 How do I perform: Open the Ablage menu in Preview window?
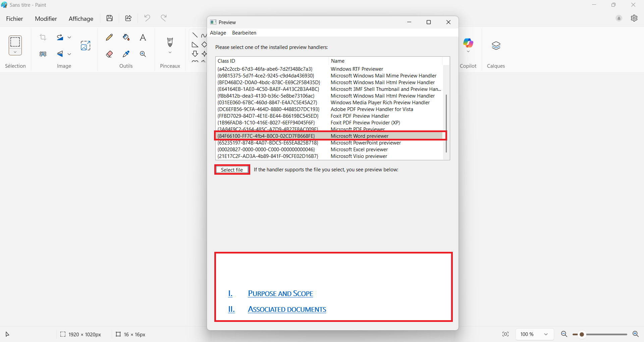(x=218, y=33)
